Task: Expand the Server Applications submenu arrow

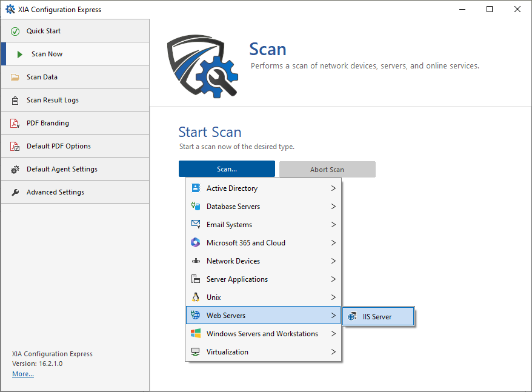Action: point(333,279)
